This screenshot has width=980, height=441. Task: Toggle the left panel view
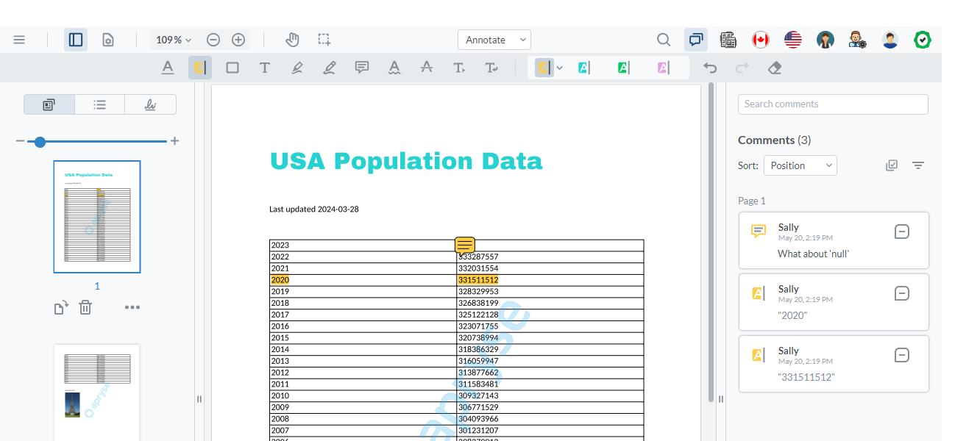pyautogui.click(x=76, y=40)
